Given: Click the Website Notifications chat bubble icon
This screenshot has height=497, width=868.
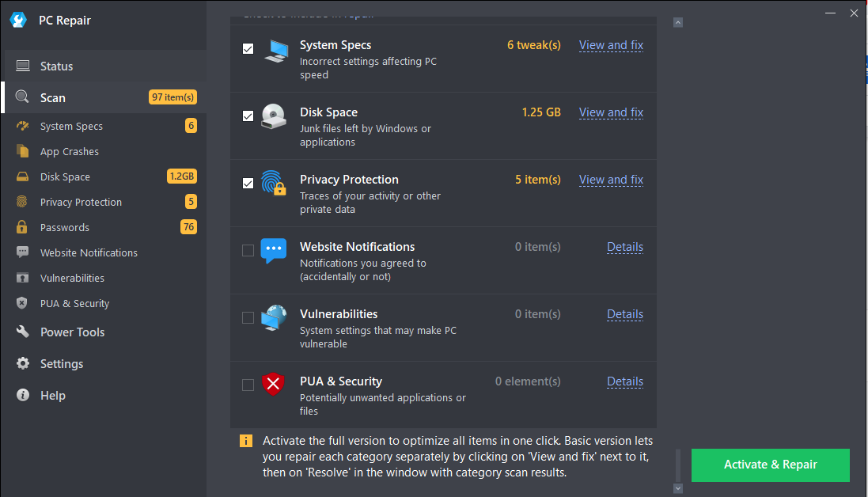Looking at the screenshot, I should tap(273, 250).
